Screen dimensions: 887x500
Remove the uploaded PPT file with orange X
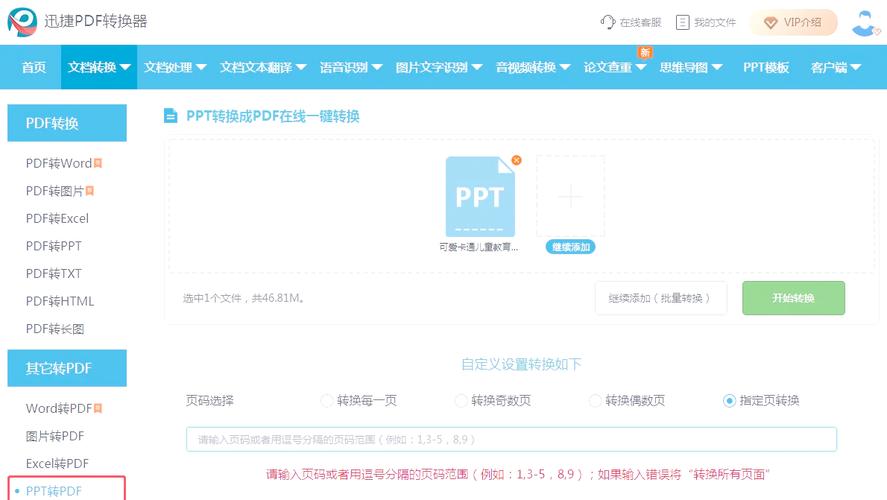(516, 160)
